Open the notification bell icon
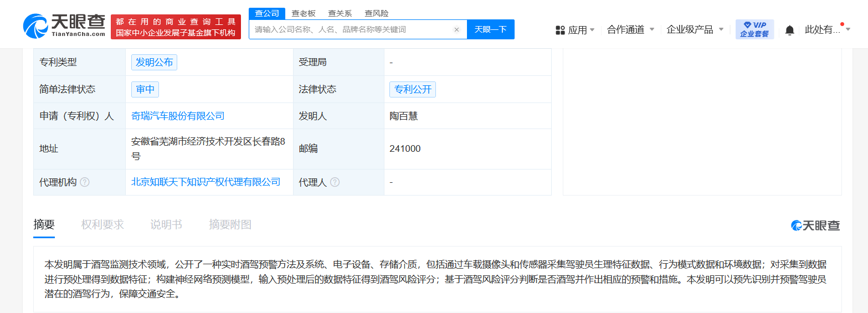The image size is (868, 313). tap(790, 30)
